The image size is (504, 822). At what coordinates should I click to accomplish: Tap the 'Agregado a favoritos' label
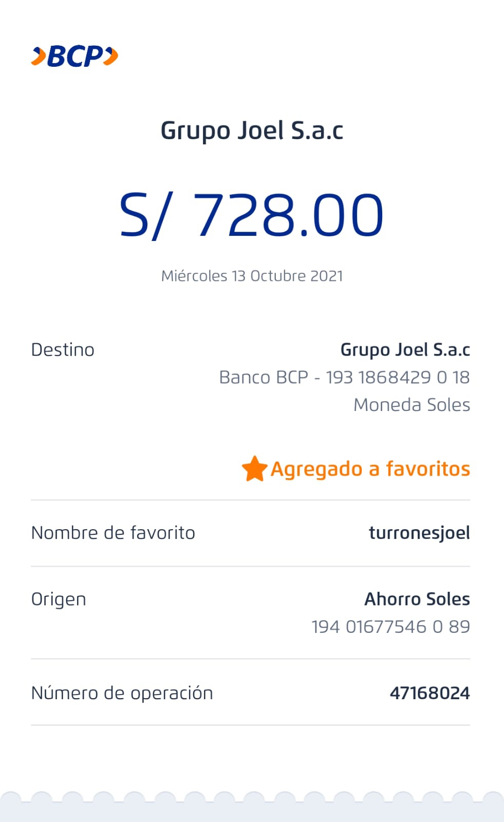[x=370, y=469]
